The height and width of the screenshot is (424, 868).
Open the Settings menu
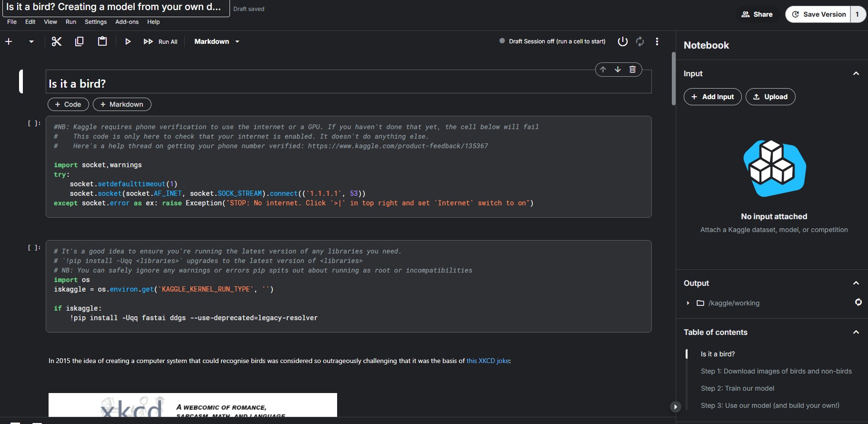pyautogui.click(x=96, y=22)
